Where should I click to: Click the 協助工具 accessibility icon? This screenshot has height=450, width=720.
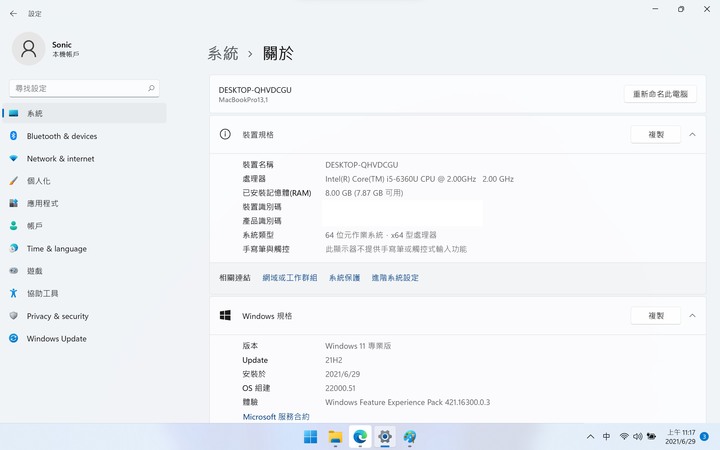[14, 293]
